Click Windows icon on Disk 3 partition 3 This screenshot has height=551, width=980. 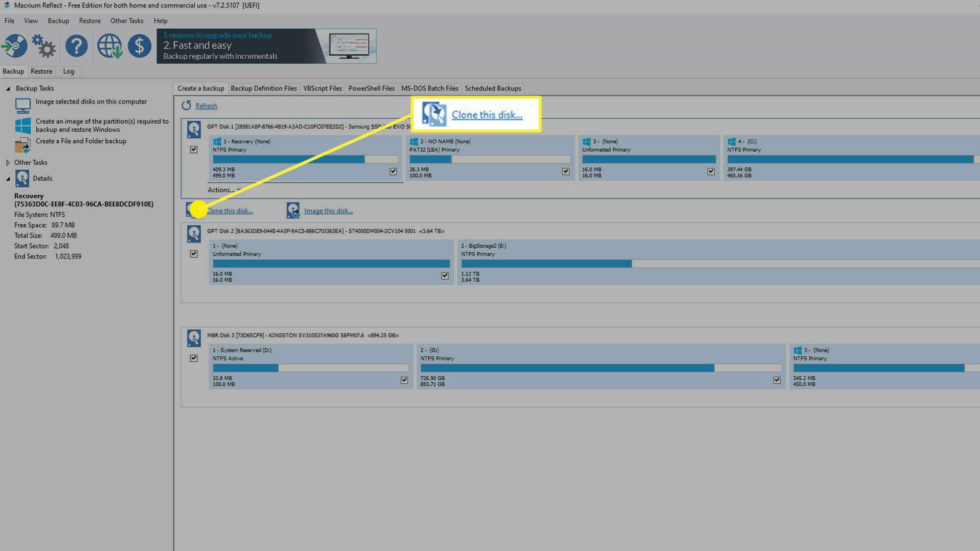[x=797, y=350]
